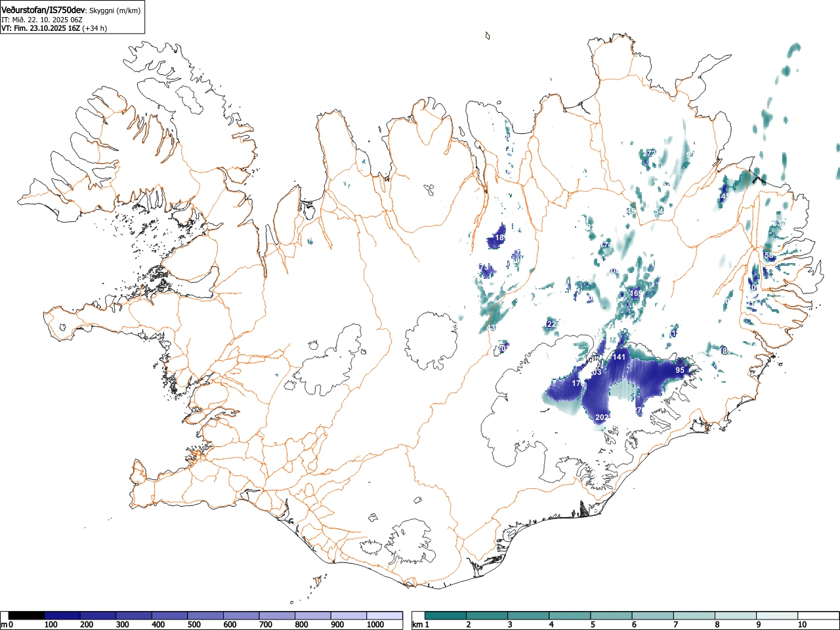Click the '22' visibility value on the map
Screen dimensions: 840x630
click(551, 324)
